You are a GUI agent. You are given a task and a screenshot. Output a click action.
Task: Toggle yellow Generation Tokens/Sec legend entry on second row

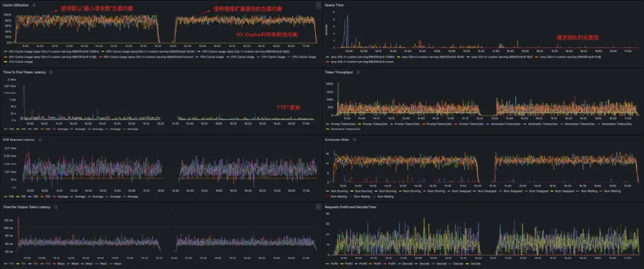click(343, 129)
